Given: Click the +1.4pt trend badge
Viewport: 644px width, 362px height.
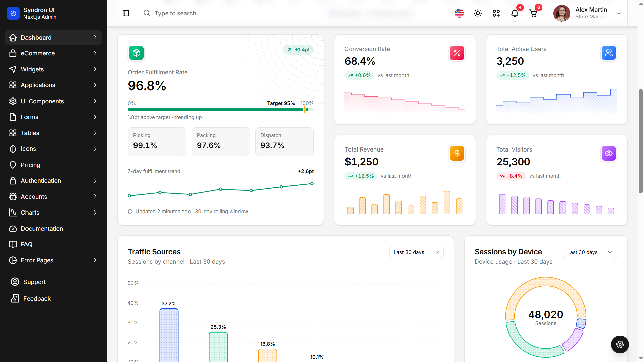Looking at the screenshot, I should coord(298,50).
